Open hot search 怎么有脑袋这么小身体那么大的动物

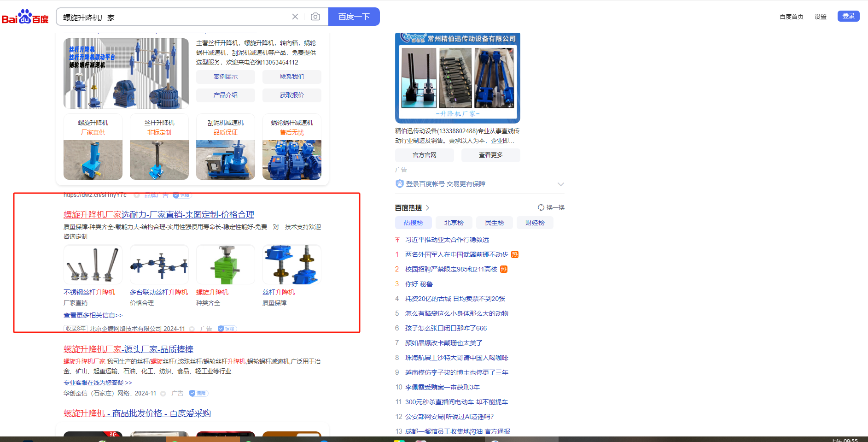click(x=457, y=313)
